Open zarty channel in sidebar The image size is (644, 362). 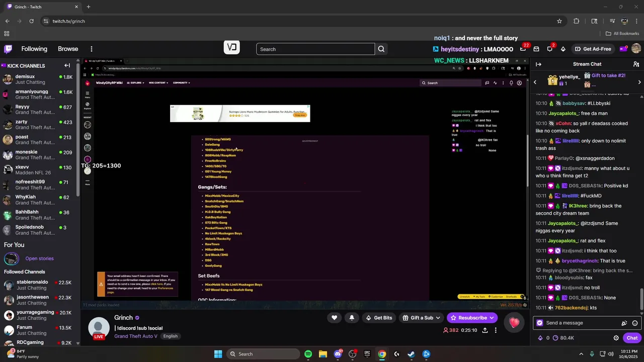(x=38, y=124)
